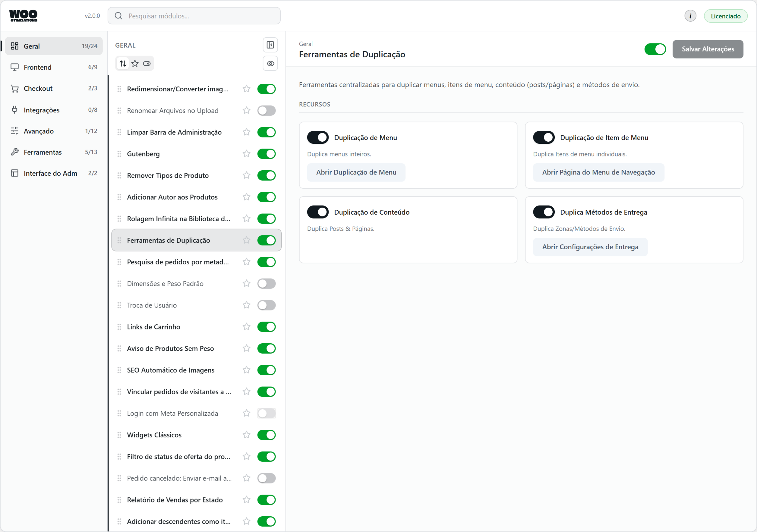The image size is (757, 532).
Task: Open the Integrações category
Action: pos(54,110)
